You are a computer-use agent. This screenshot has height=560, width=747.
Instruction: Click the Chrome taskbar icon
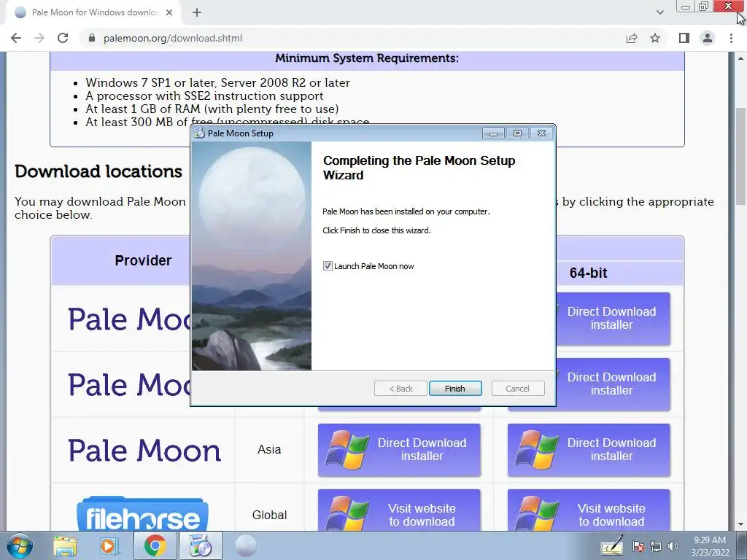pos(155,545)
